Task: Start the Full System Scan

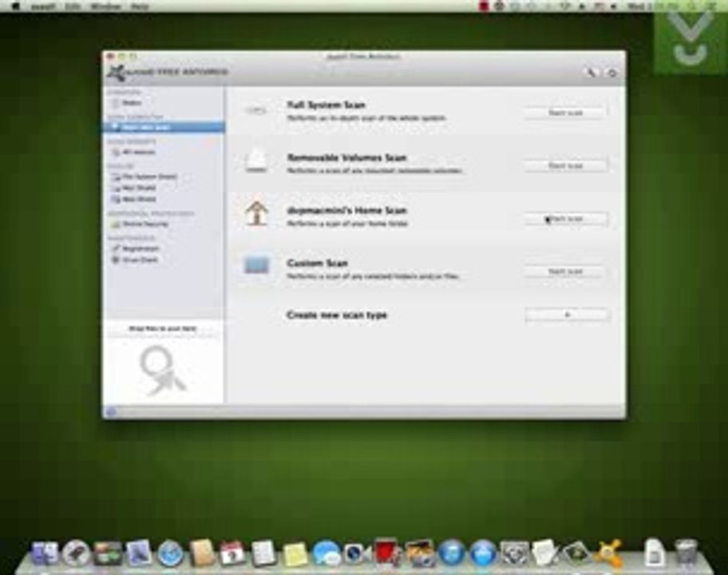Action: (565, 113)
